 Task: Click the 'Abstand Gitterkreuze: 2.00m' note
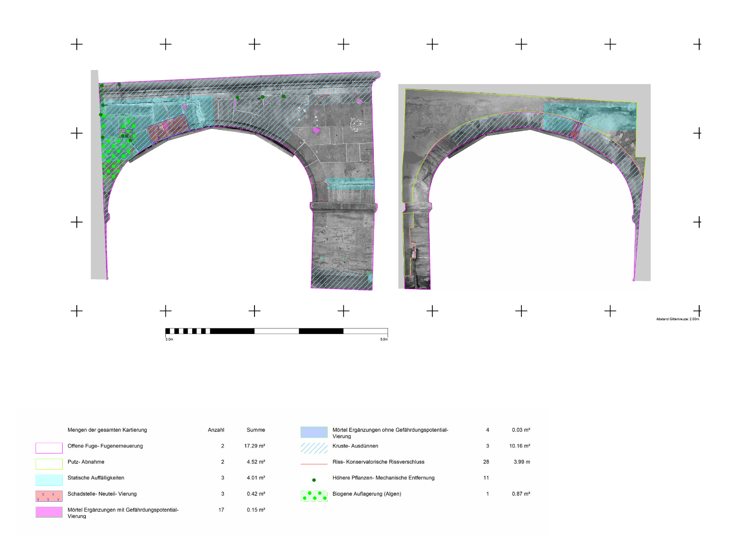[x=677, y=319]
